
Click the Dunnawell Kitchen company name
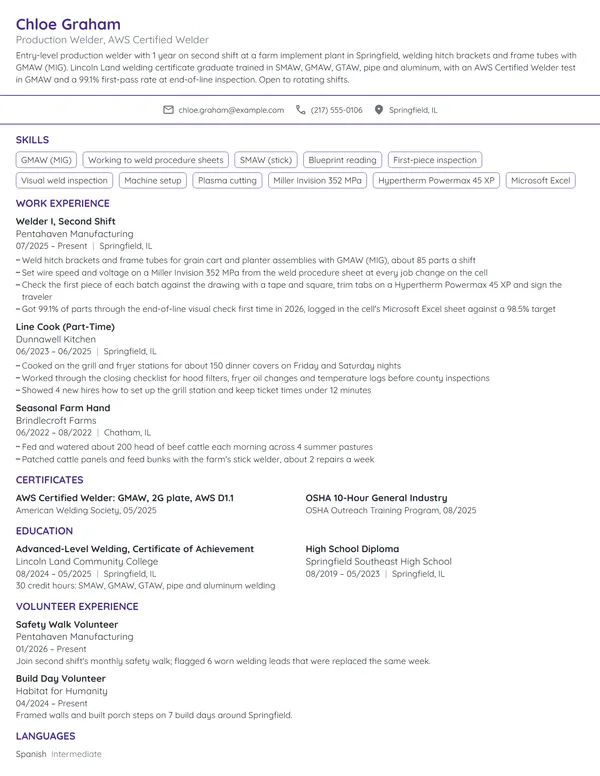point(55,339)
